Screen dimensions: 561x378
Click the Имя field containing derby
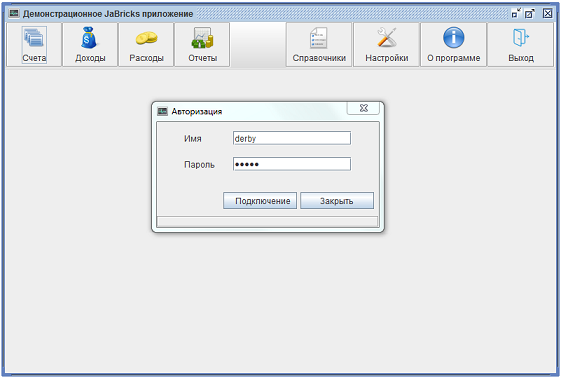coord(292,138)
